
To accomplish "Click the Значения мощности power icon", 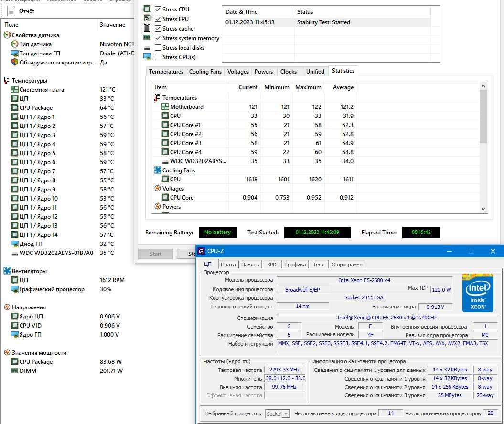I will coord(7,352).
